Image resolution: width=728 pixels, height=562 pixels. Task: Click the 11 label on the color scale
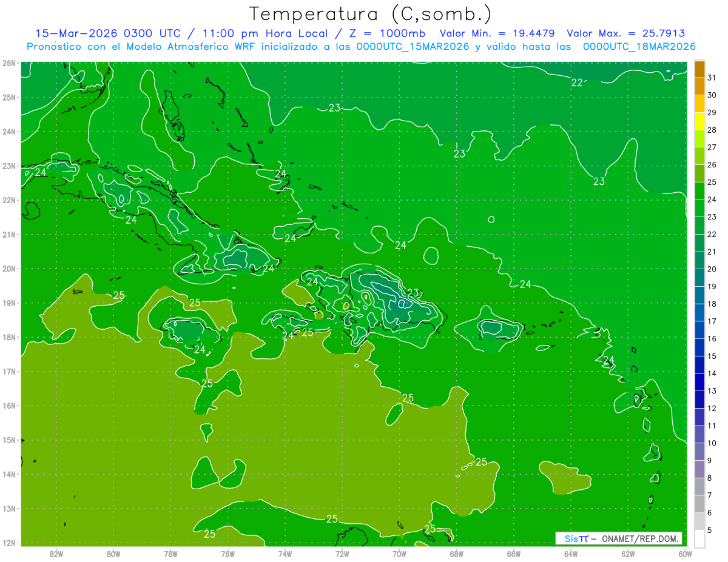pos(712,426)
